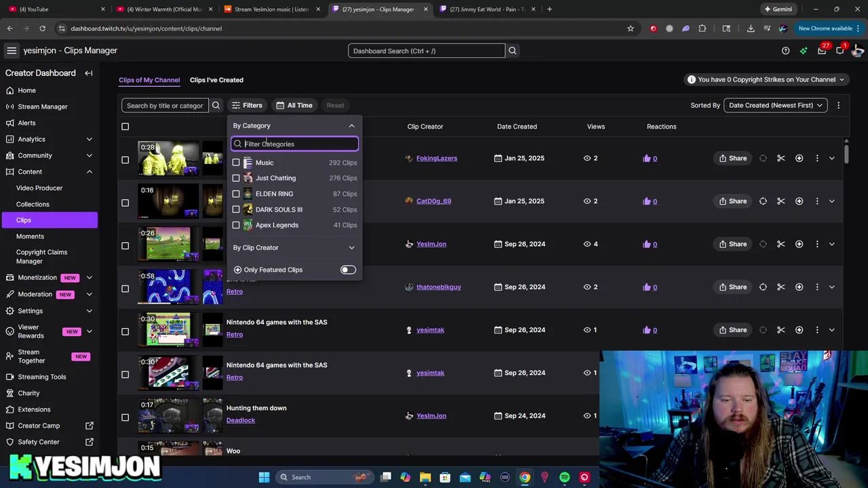The image size is (868, 488).
Task: Open more options for FokingLazers clip
Action: pyautogui.click(x=816, y=159)
